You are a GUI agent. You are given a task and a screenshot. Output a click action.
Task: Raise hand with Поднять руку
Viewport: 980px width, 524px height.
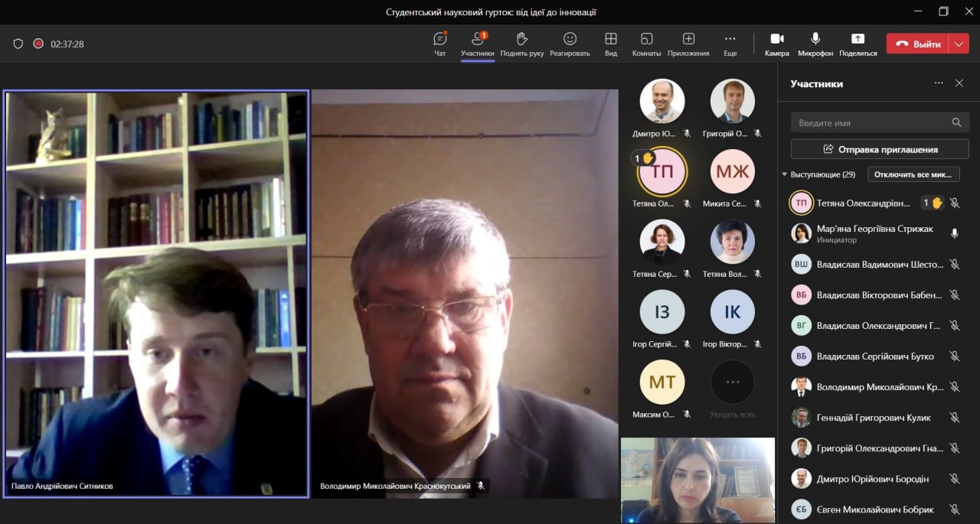[x=522, y=44]
